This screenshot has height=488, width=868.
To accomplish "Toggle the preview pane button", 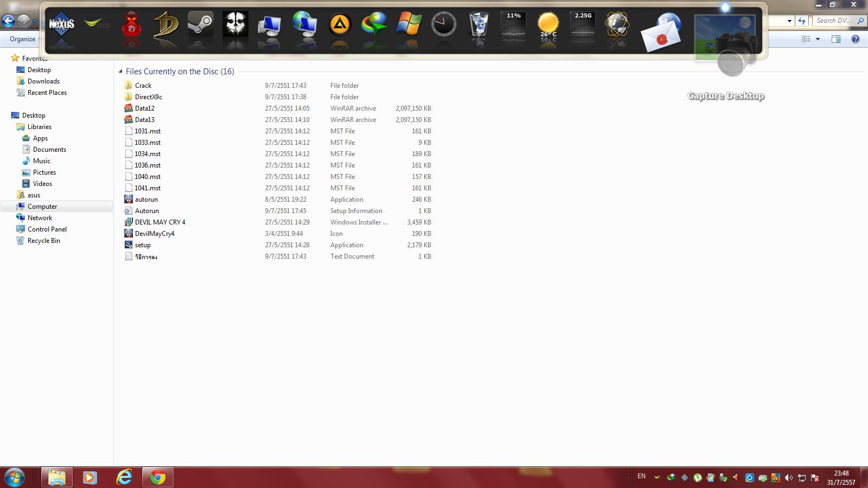I will [x=835, y=39].
